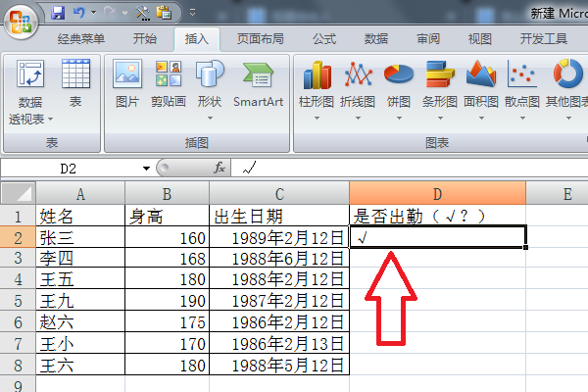The image size is (588, 392).
Task: Undo the last action in the quick toolbar
Action: pyautogui.click(x=79, y=13)
